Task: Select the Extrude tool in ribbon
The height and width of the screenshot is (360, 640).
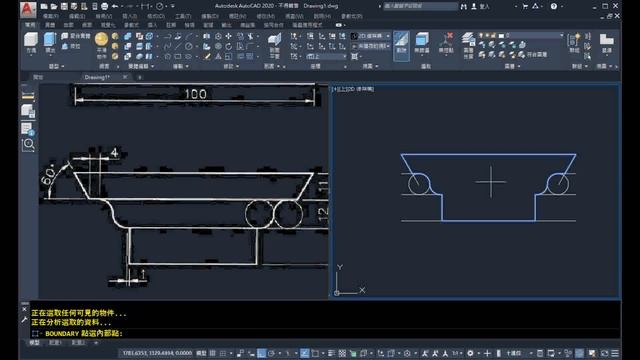Action: (x=50, y=43)
